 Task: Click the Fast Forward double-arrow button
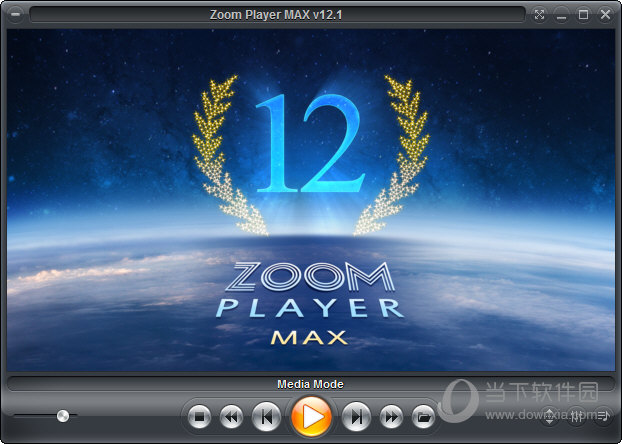pyautogui.click(x=391, y=417)
